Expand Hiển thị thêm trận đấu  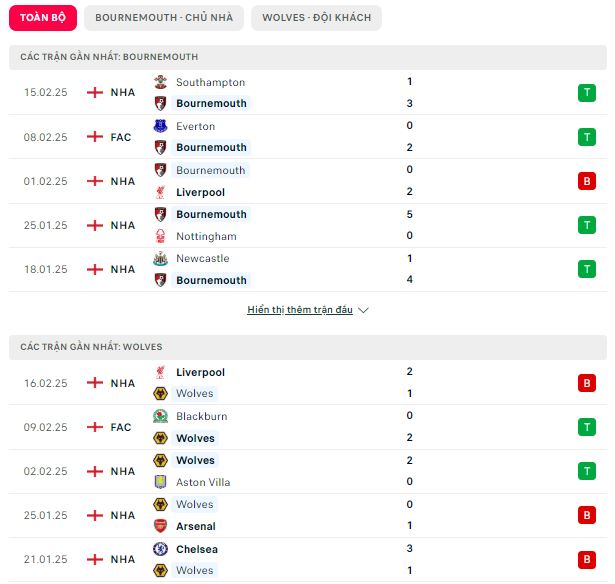(300, 310)
